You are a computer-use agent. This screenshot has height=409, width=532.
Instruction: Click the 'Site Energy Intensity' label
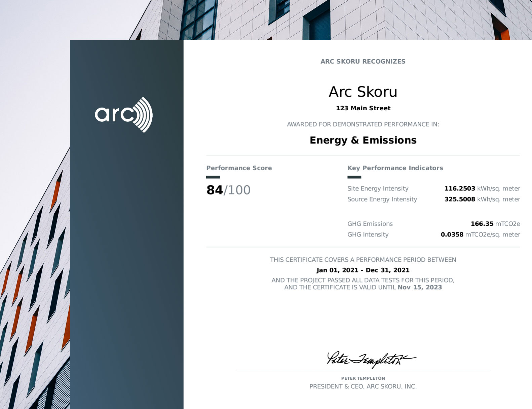click(x=378, y=189)
